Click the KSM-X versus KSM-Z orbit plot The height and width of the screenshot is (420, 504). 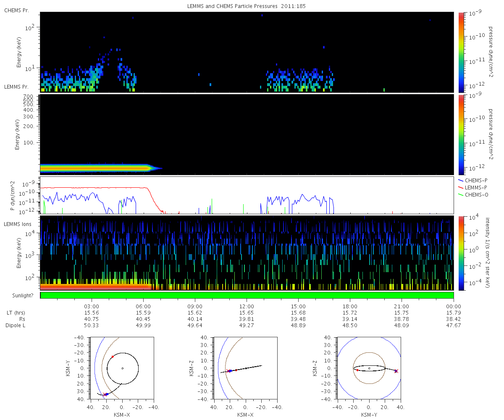point(246,368)
